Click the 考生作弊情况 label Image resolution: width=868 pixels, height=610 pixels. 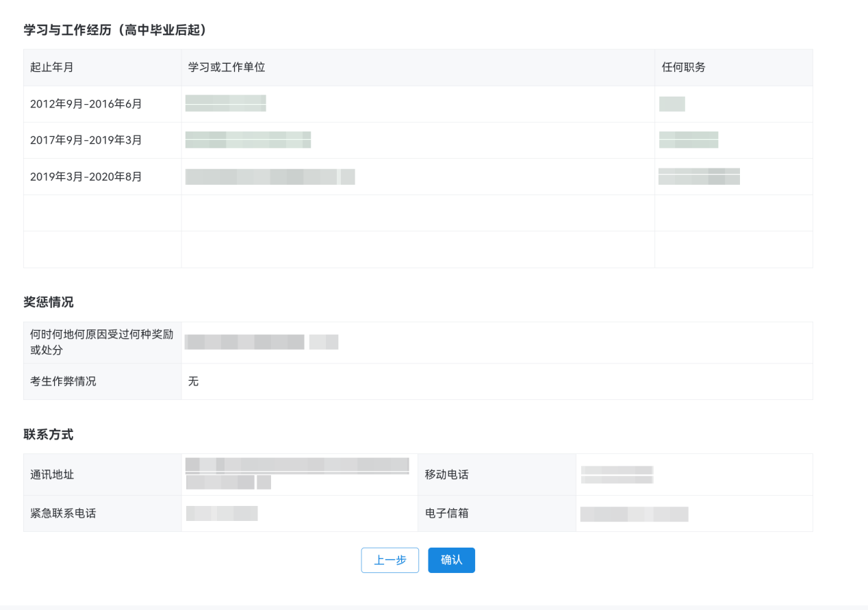tap(63, 381)
